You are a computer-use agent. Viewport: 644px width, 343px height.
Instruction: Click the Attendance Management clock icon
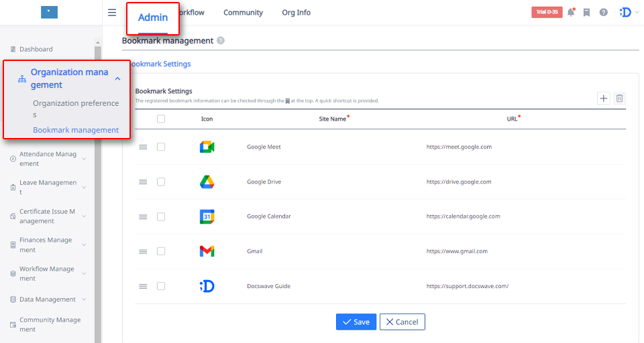13,159
